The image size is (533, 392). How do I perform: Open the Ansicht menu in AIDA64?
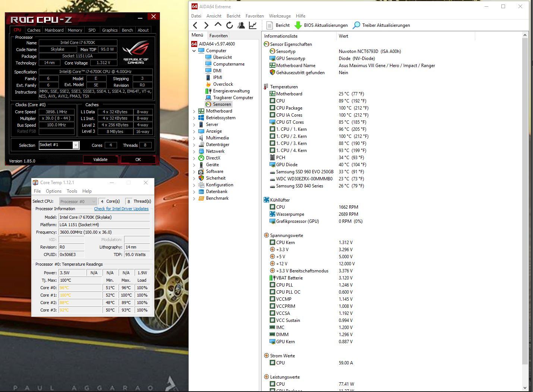214,16
